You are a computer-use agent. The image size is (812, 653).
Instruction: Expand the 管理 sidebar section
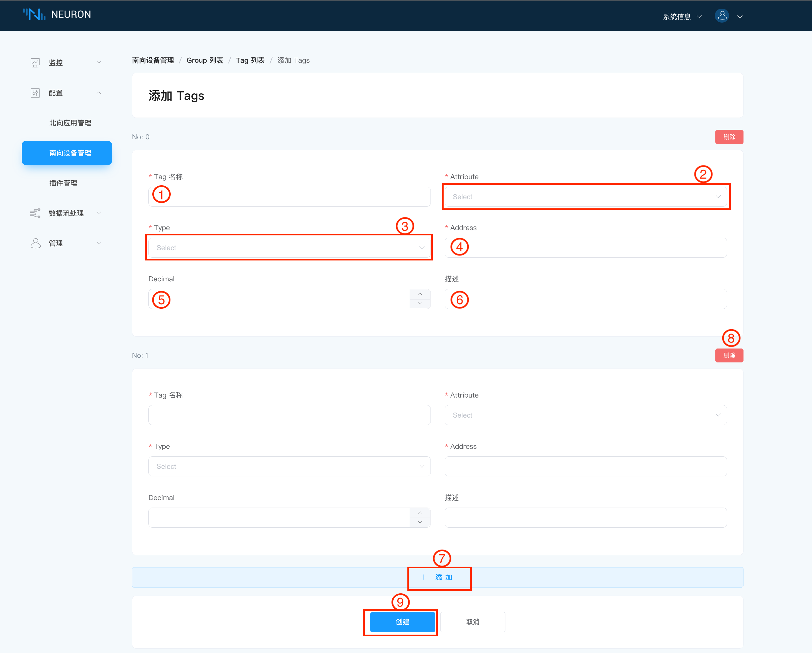pos(67,243)
